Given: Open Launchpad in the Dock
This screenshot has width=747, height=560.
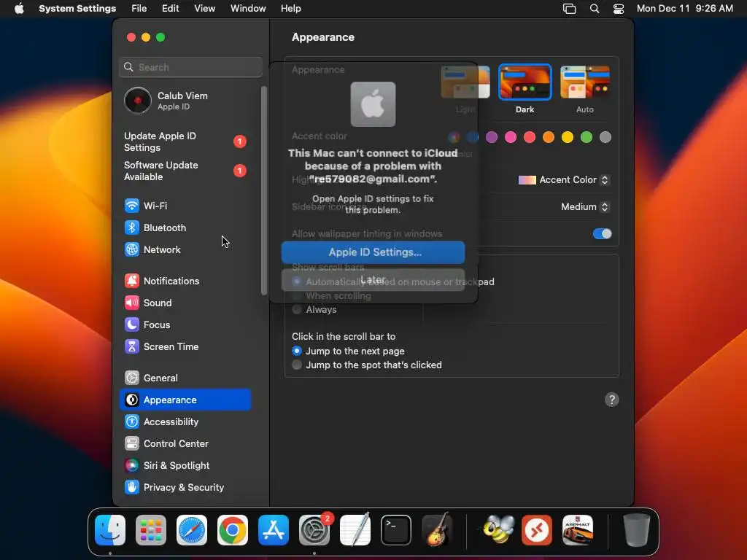Looking at the screenshot, I should pos(151,530).
